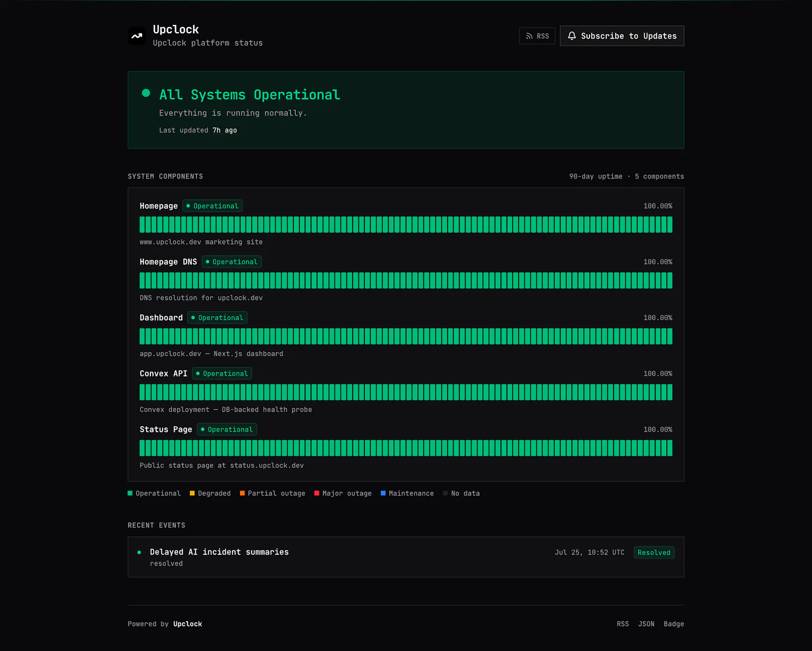Click the Last updated 7h ago text
Image resolution: width=812 pixels, height=651 pixels.
pyautogui.click(x=198, y=130)
